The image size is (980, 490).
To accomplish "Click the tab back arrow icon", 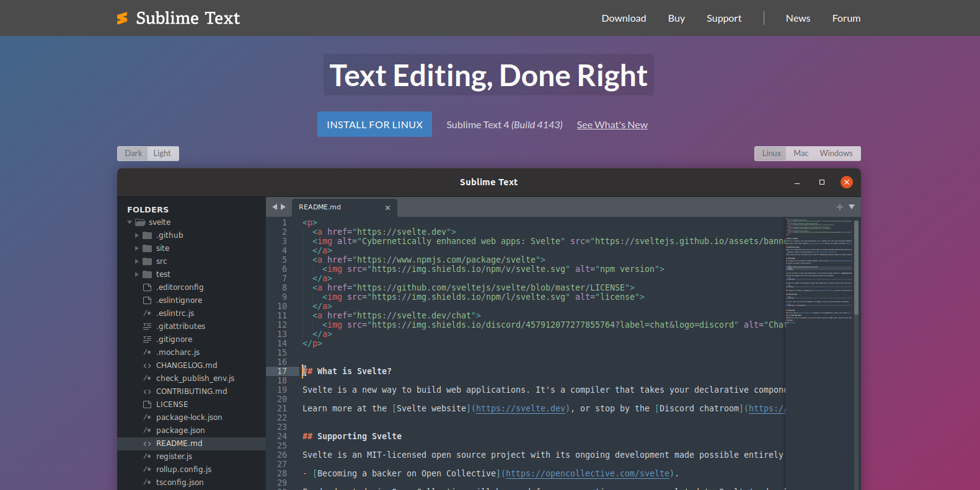I will pos(275,207).
